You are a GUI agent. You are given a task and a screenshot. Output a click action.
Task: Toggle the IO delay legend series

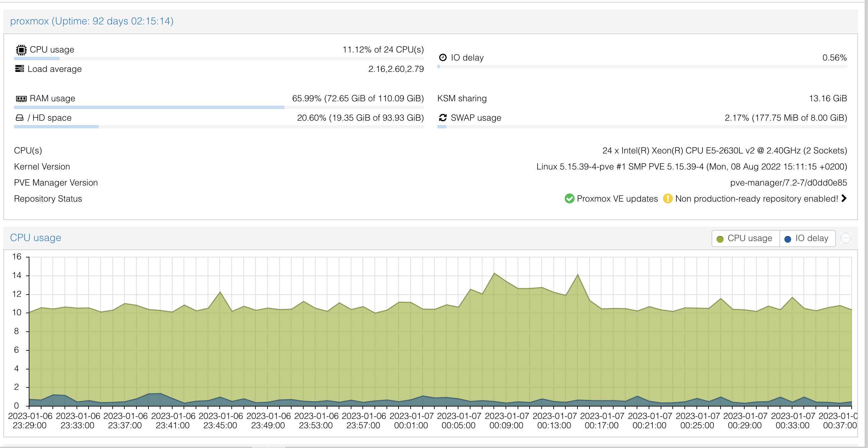tap(807, 238)
